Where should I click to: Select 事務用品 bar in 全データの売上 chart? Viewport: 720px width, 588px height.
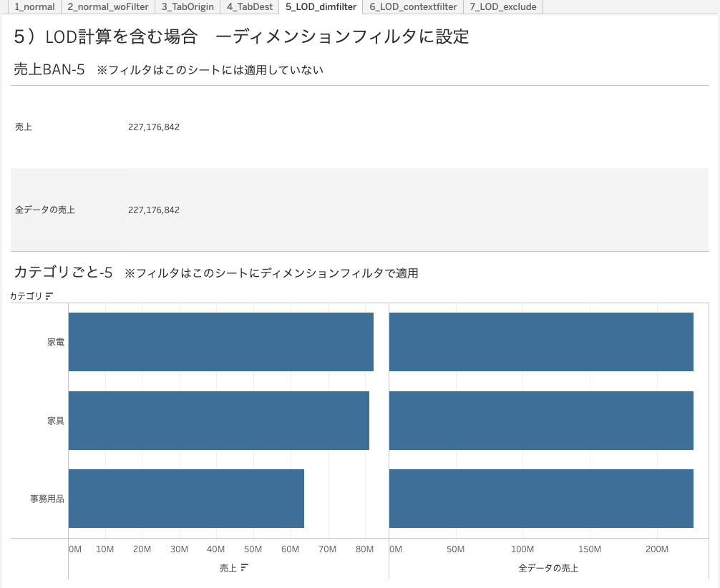click(x=541, y=499)
